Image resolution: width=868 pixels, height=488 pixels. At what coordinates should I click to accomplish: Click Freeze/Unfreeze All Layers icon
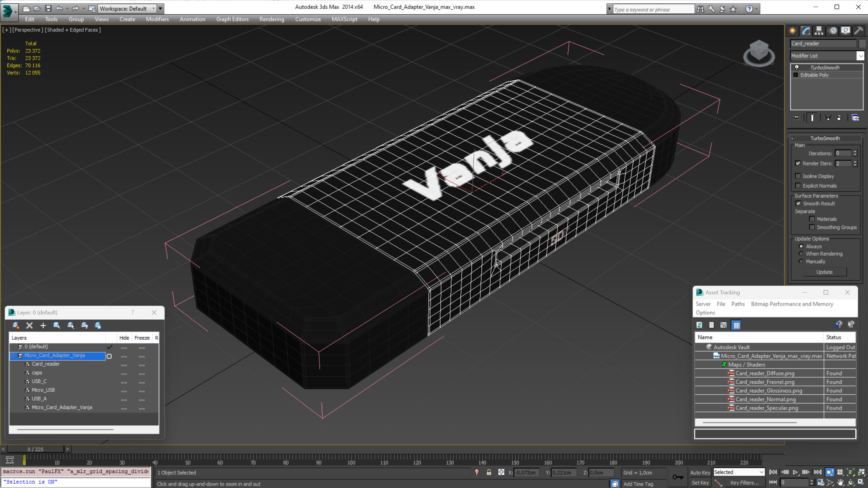pyautogui.click(x=98, y=325)
